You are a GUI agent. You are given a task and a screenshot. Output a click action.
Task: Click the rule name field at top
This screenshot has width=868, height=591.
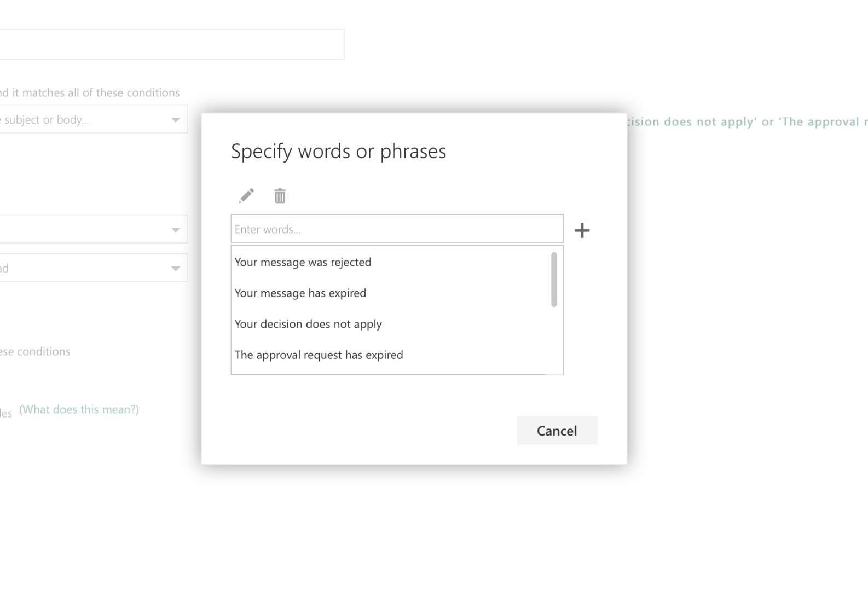[x=171, y=45]
